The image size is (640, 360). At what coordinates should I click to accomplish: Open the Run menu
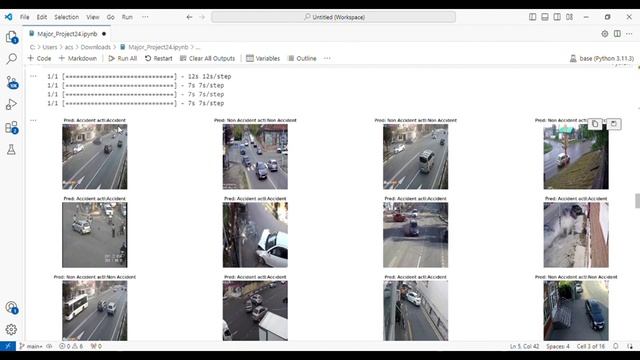127,17
